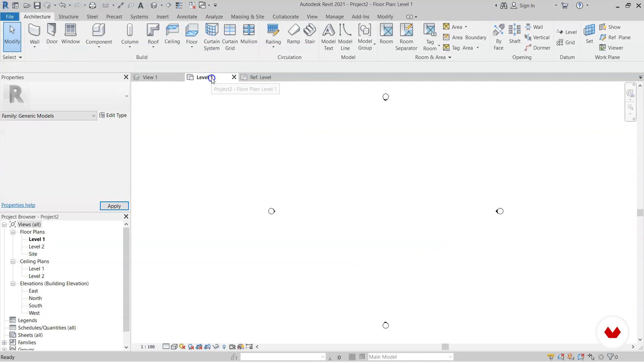The height and width of the screenshot is (362, 644).
Task: Choose Curtain System tool
Action: (x=212, y=37)
